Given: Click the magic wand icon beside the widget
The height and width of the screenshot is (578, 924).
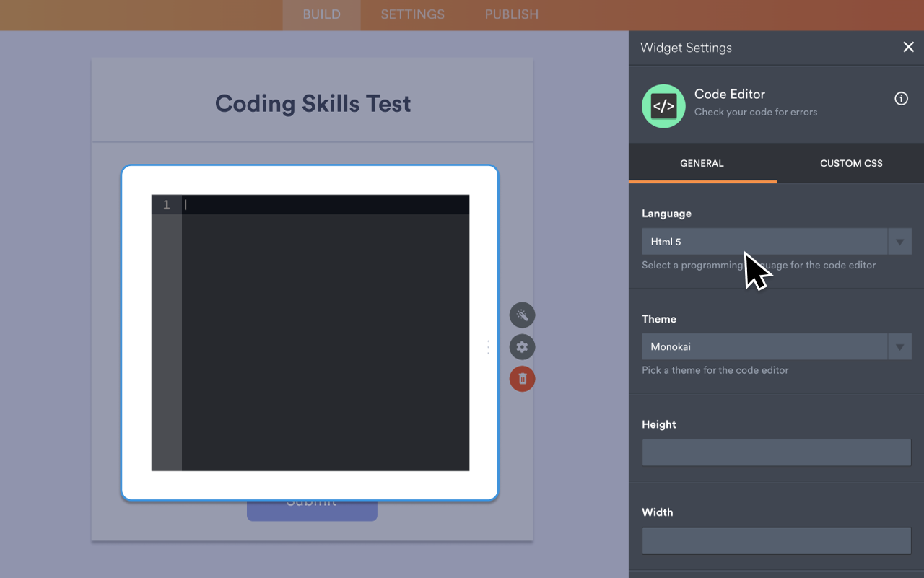Looking at the screenshot, I should click(x=522, y=315).
